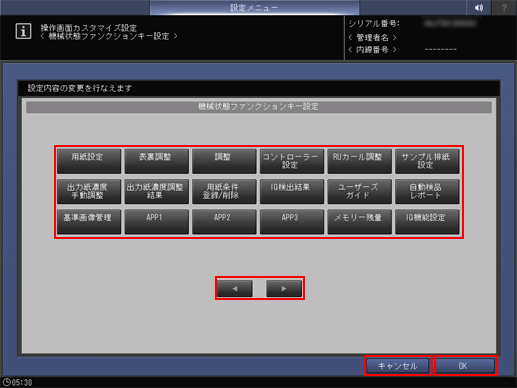Click the clock time 05:30 in status bar
The height and width of the screenshot is (388, 517).
click(22, 383)
